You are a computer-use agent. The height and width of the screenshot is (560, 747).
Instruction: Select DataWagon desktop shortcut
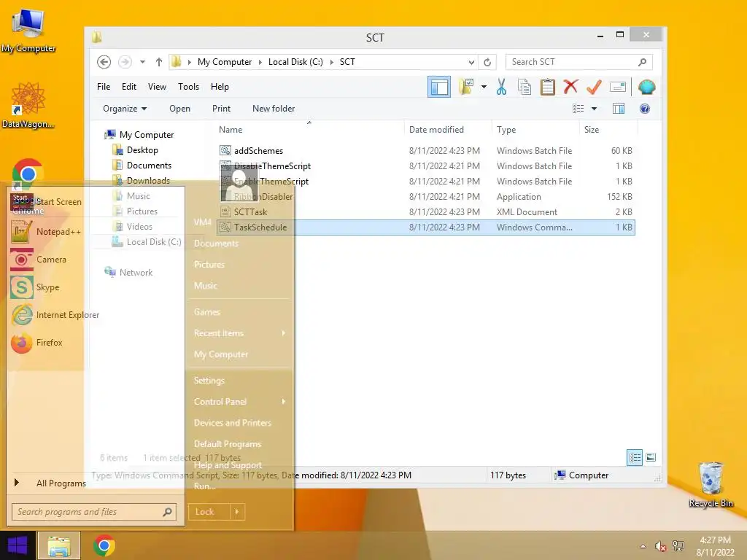coord(28,105)
